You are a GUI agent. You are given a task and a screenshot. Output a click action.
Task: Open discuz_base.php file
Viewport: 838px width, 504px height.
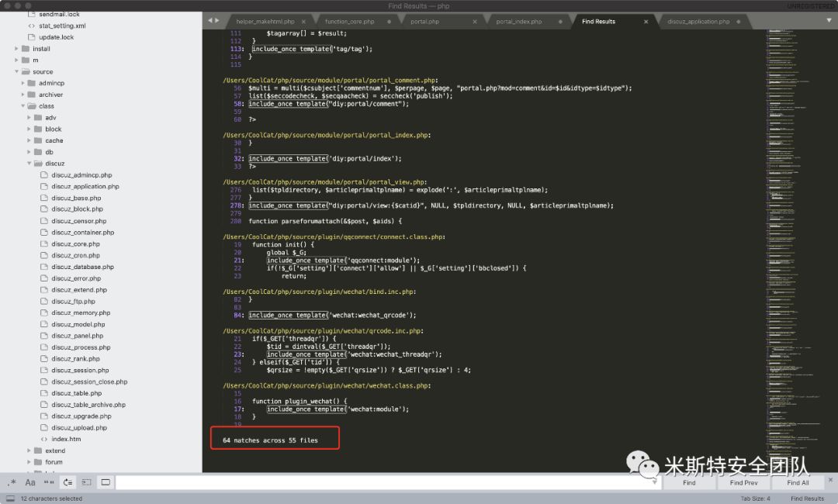76,198
